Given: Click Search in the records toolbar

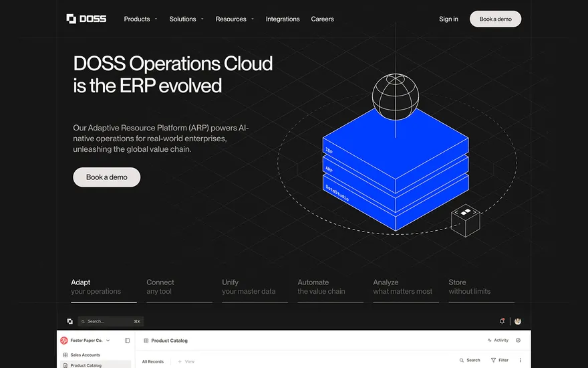Looking at the screenshot, I should [x=470, y=360].
